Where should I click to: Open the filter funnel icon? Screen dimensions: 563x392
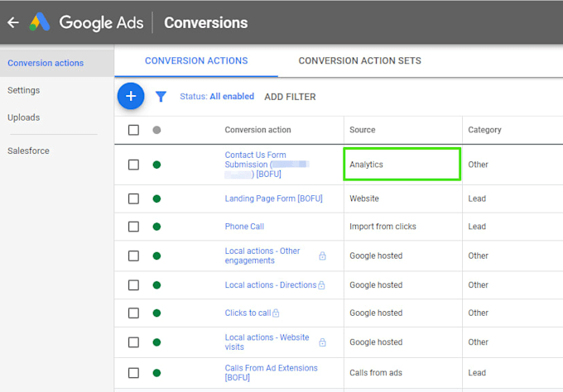coord(161,97)
